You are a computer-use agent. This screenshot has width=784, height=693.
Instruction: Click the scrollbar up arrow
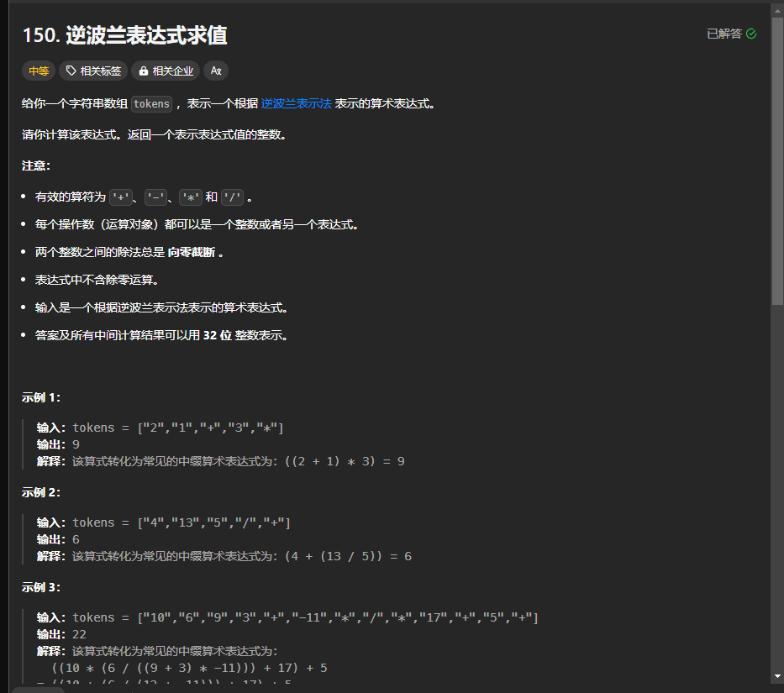coord(777,10)
